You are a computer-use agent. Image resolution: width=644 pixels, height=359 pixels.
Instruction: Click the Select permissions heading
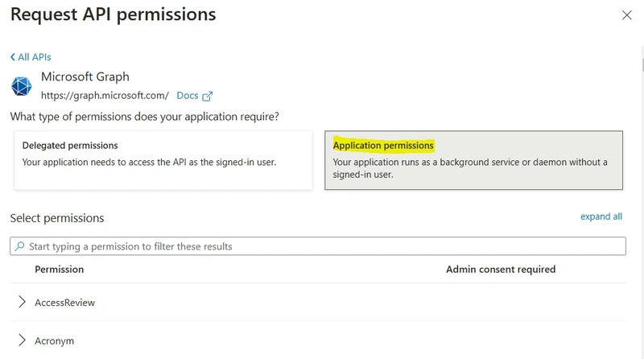(57, 218)
